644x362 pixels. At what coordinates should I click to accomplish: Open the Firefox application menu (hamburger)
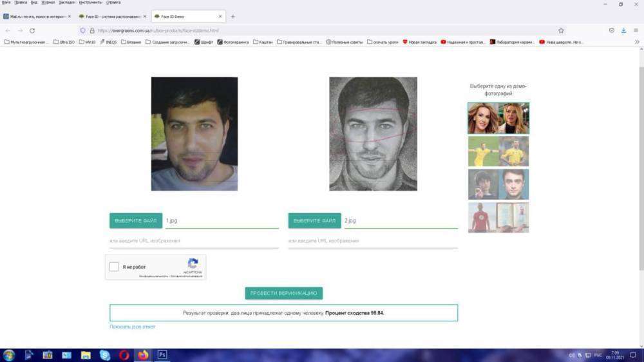pyautogui.click(x=636, y=30)
